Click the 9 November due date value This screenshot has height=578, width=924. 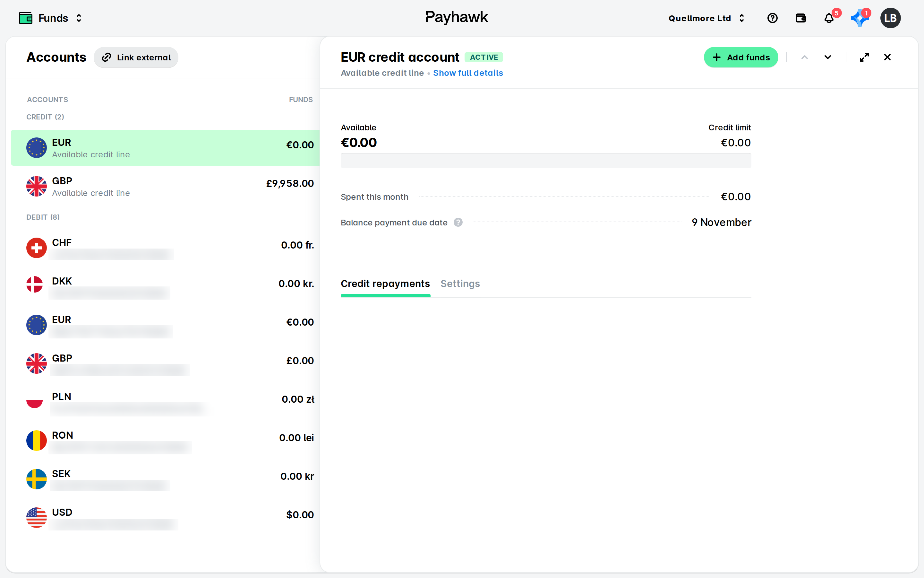click(721, 223)
